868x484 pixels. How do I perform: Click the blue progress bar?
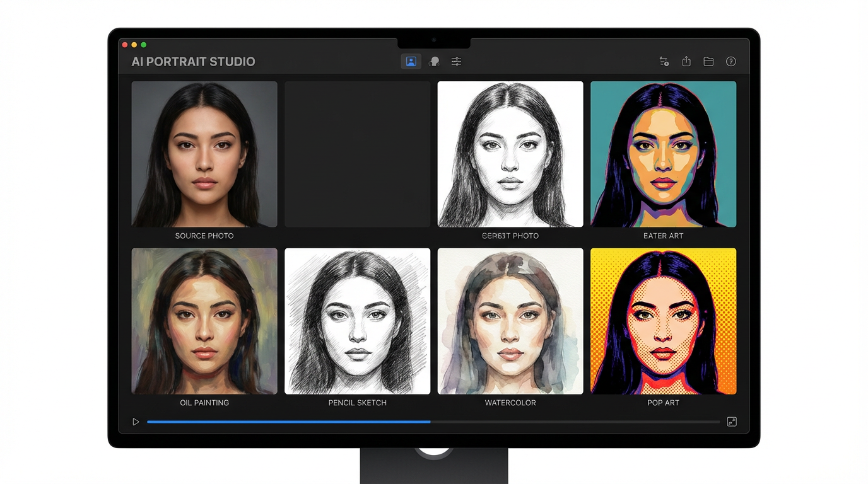[288, 422]
